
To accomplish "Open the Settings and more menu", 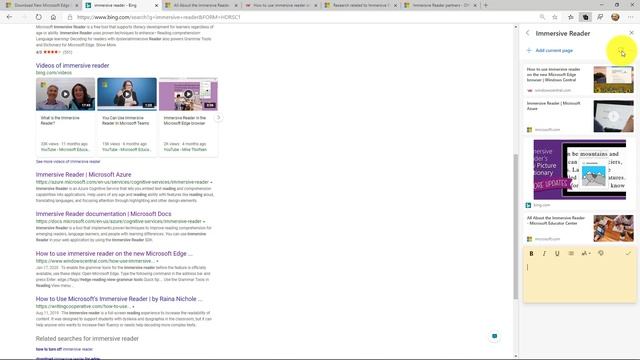I will (631, 17).
